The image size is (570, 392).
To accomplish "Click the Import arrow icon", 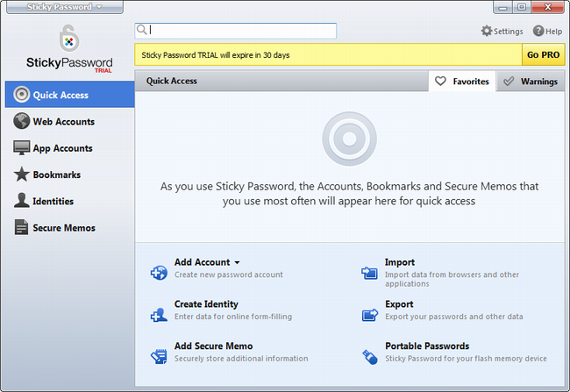I will coord(369,273).
